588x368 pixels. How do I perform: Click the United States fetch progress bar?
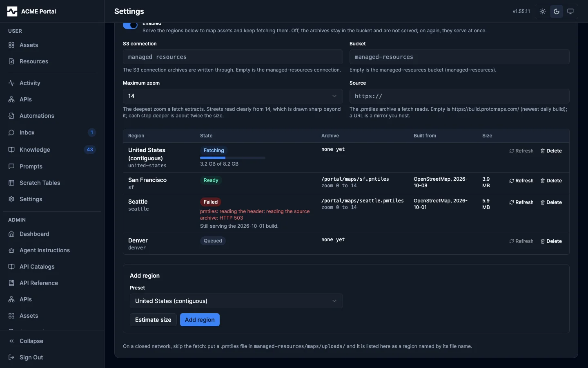tap(233, 158)
